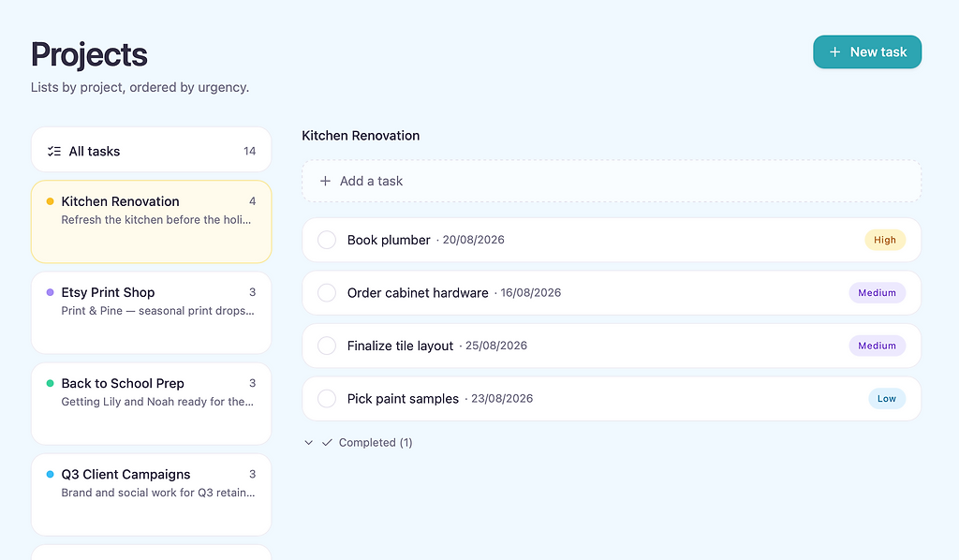The image size is (959, 560).
Task: Expand the Completed (1) section chevron
Action: pyautogui.click(x=309, y=443)
